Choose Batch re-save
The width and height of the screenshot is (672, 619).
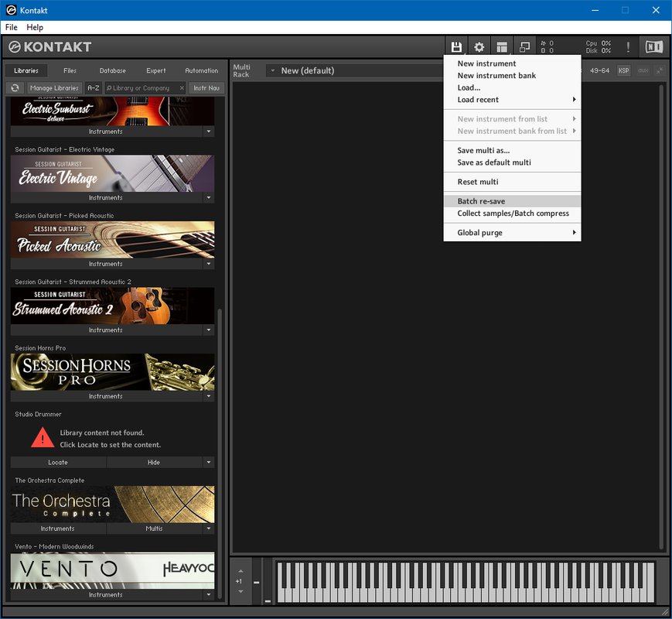(512, 201)
